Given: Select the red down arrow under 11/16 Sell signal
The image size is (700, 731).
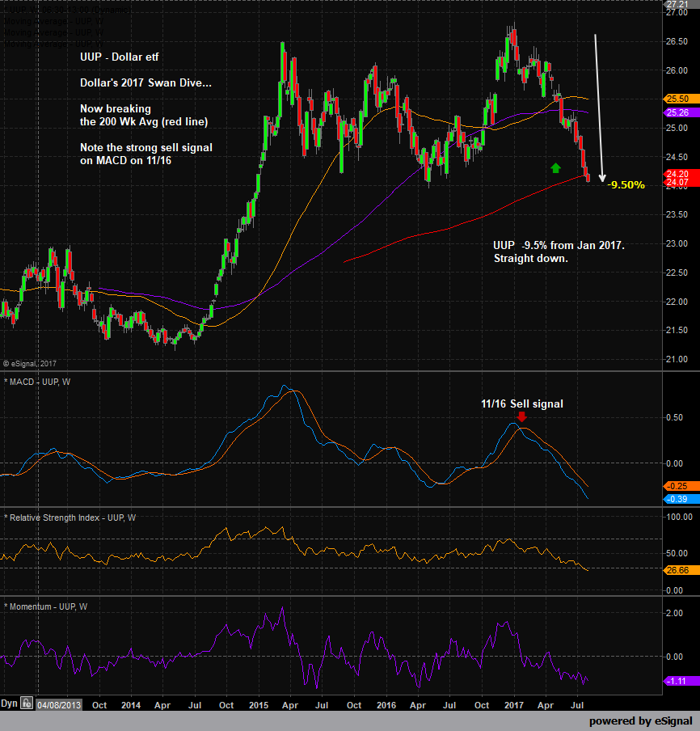Looking at the screenshot, I should pos(522,416).
